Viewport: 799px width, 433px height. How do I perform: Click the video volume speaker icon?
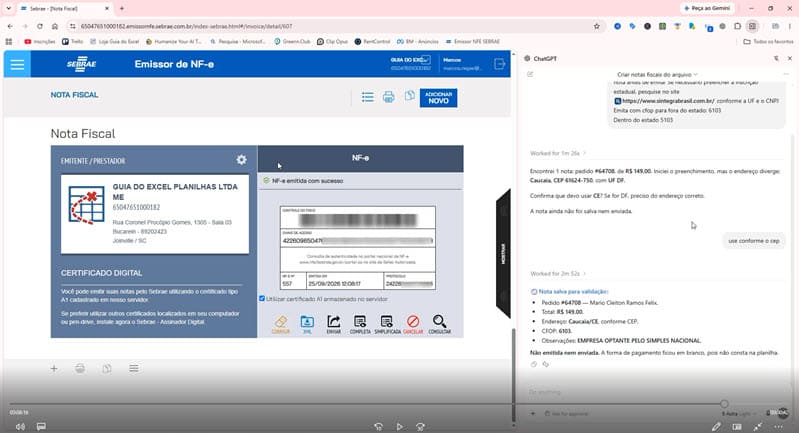click(x=20, y=426)
